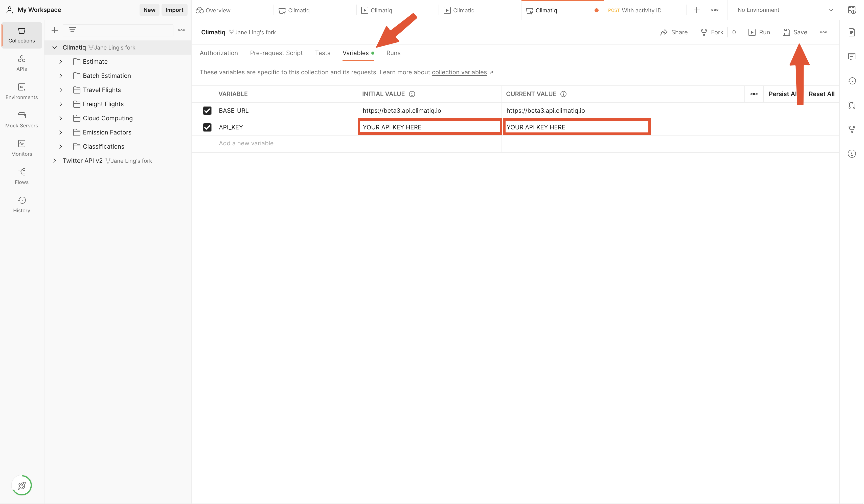Click the History icon in the sidebar
The height and width of the screenshot is (504, 864).
(21, 204)
